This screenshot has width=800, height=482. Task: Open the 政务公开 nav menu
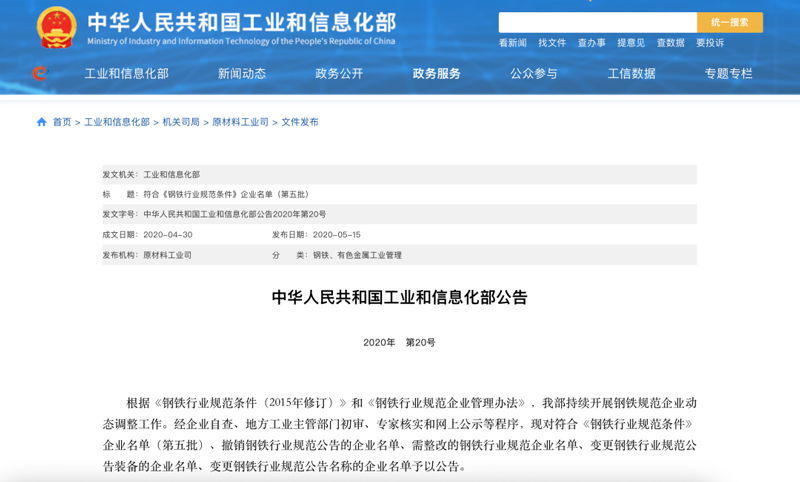point(339,73)
